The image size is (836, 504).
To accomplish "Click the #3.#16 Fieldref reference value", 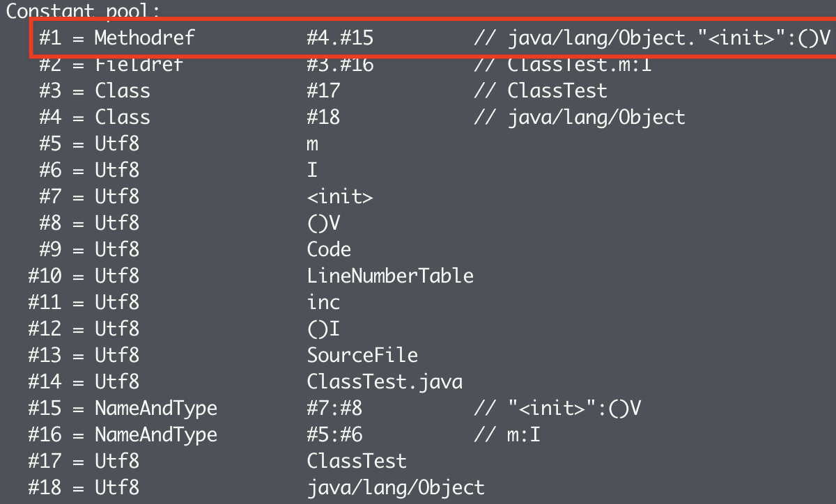I will click(340, 65).
